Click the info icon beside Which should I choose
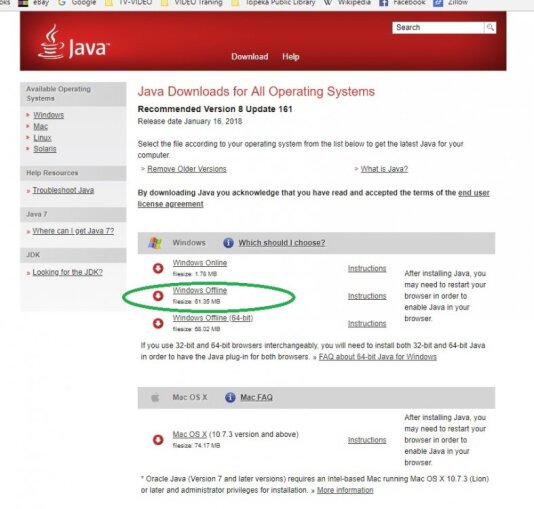 tap(228, 243)
